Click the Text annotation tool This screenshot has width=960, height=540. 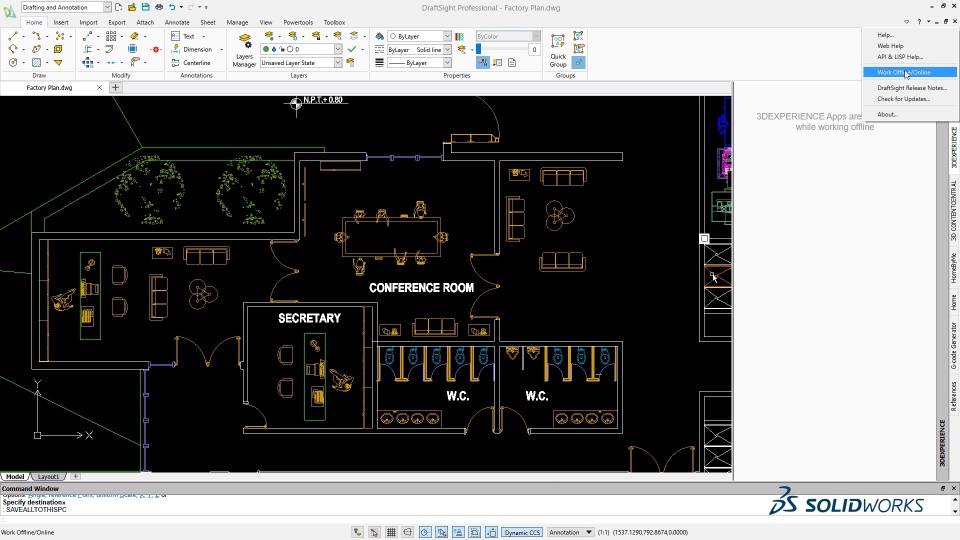click(x=183, y=36)
